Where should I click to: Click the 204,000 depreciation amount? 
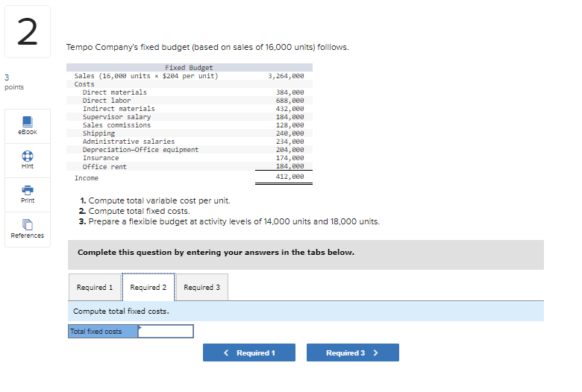290,150
